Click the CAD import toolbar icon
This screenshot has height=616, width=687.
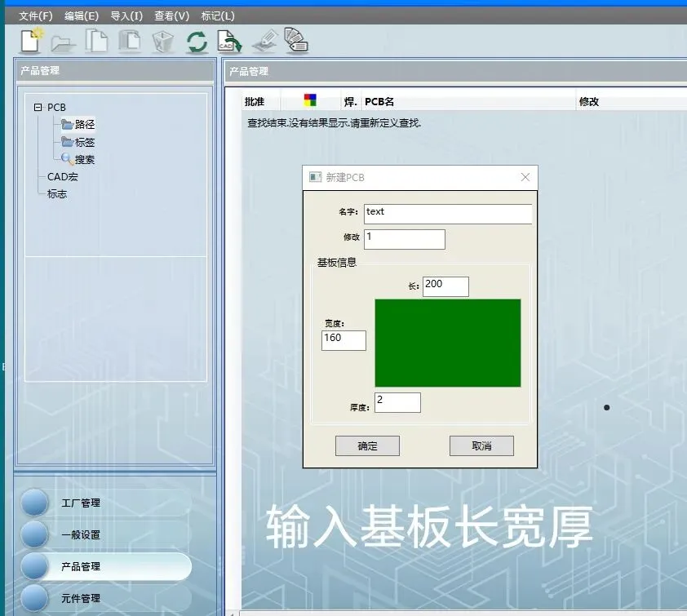229,42
